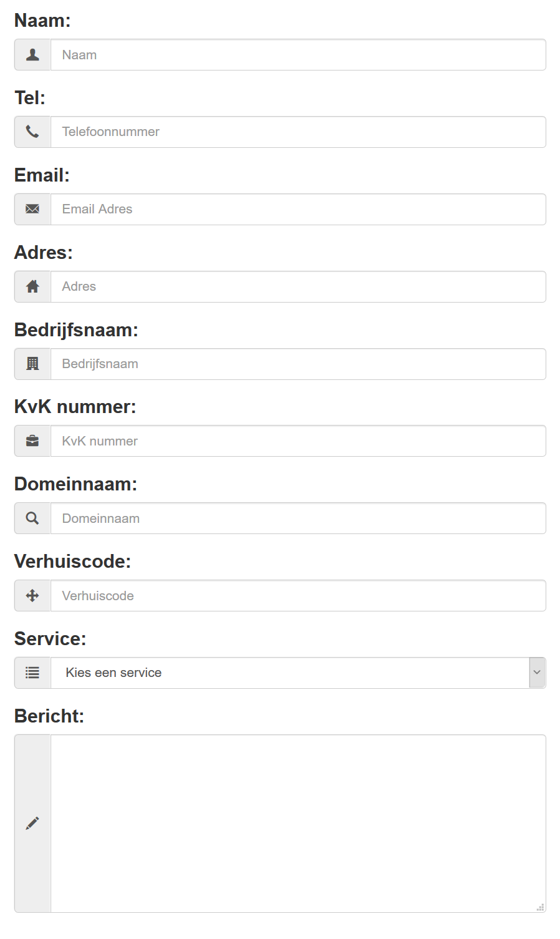Click the pencil icon next to the Bericht textarea

32,822
